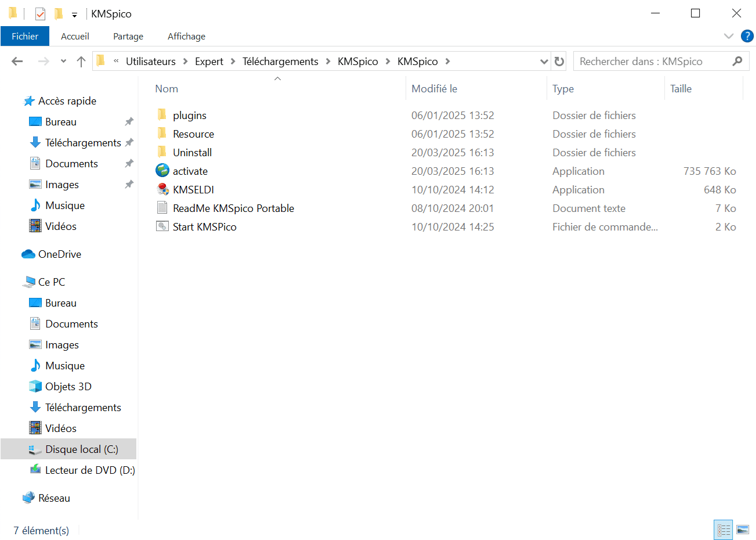The width and height of the screenshot is (756, 540).
Task: Click the search magnifier icon
Action: [737, 61]
